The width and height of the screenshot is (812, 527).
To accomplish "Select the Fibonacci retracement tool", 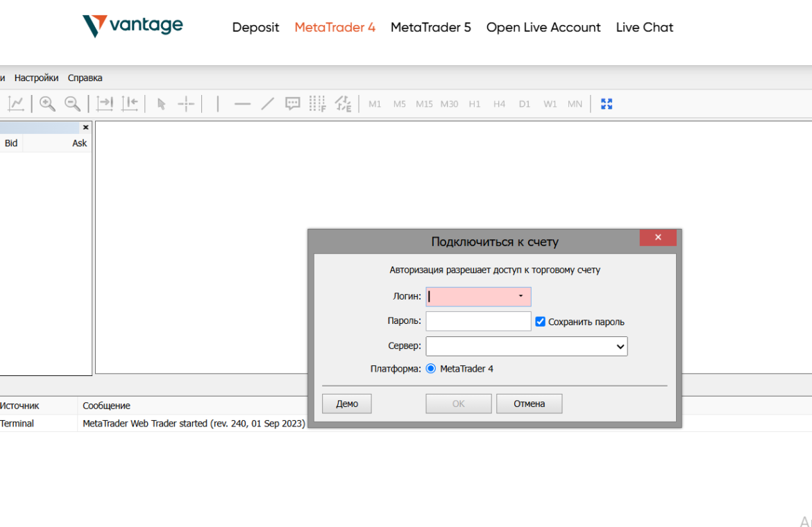I will pos(317,104).
